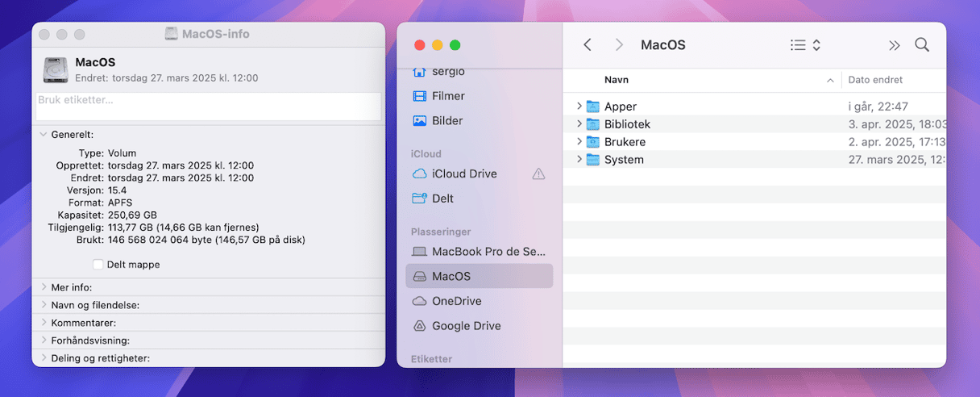Expand the Mer info section
This screenshot has height=397, width=980.
point(44,287)
